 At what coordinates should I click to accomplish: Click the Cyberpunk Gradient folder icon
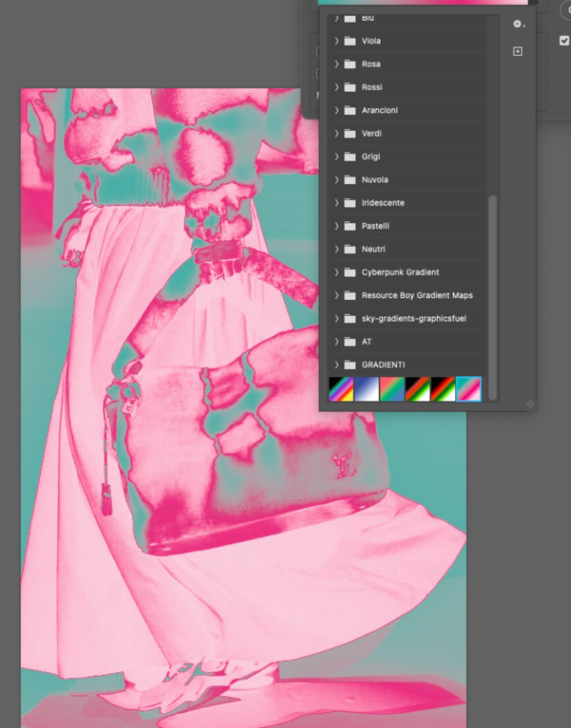pos(350,272)
